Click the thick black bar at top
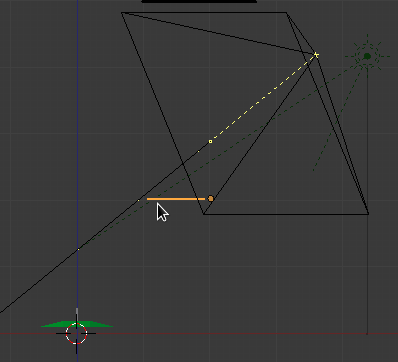Viewport: 398px width, 362px height. 199,1
